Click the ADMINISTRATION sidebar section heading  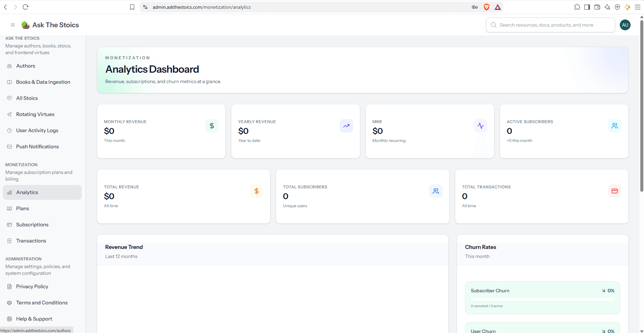pos(24,259)
